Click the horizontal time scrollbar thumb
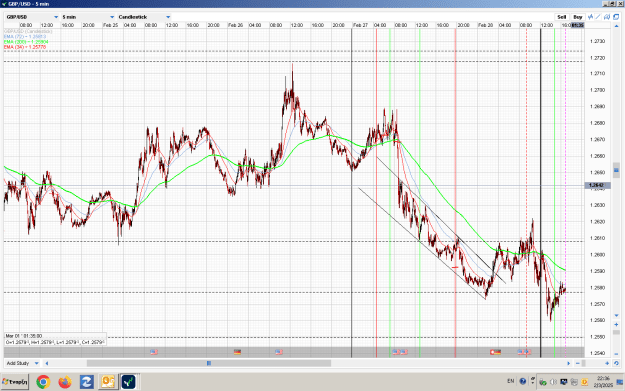 click(209, 363)
